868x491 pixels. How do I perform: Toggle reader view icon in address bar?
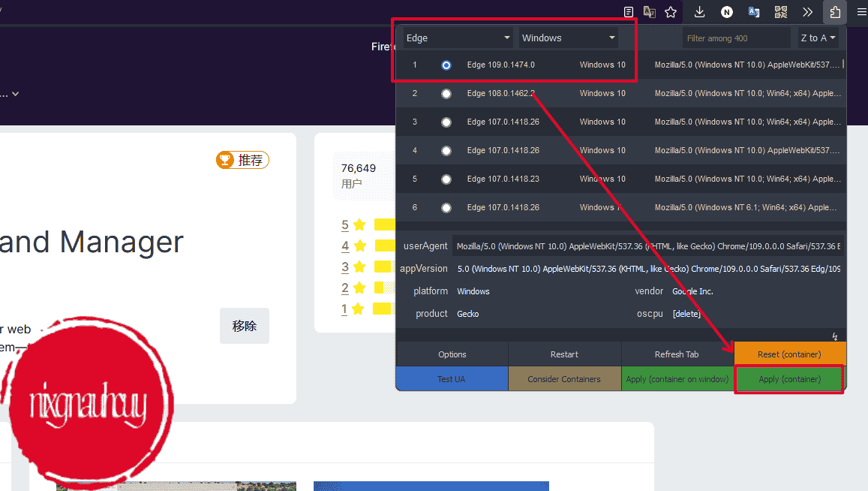(x=628, y=12)
